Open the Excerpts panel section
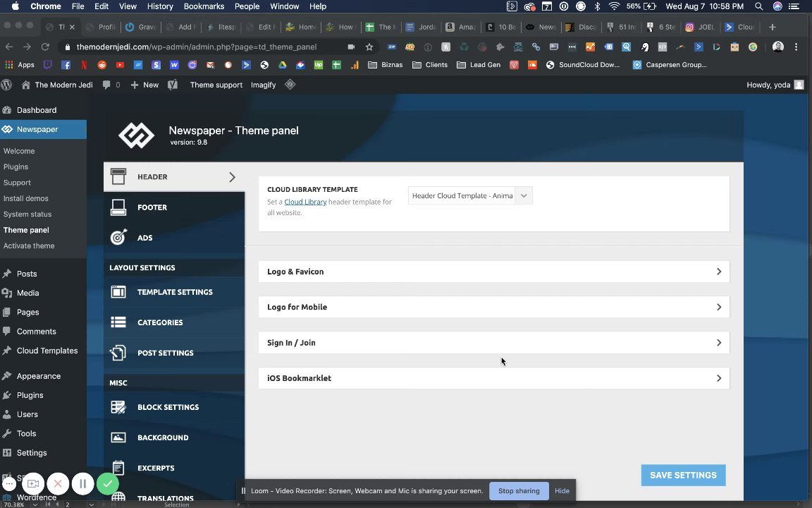812x508 pixels. click(174, 468)
